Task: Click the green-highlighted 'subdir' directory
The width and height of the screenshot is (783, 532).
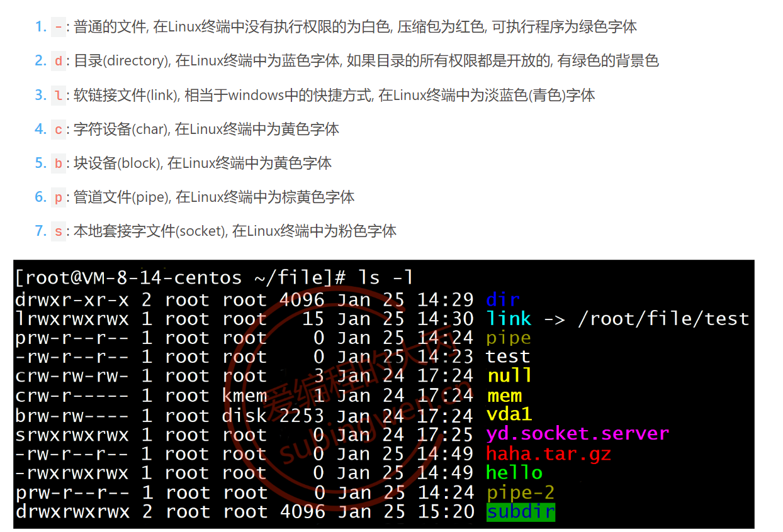Action: 521,511
